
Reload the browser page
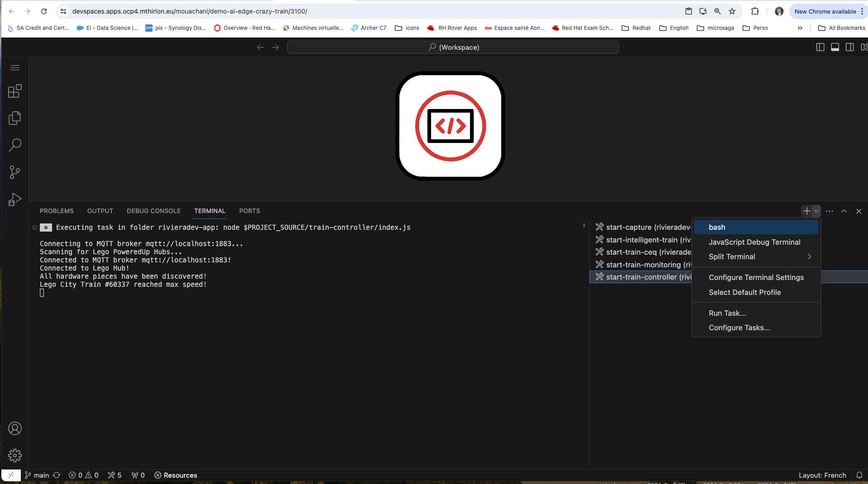[44, 11]
